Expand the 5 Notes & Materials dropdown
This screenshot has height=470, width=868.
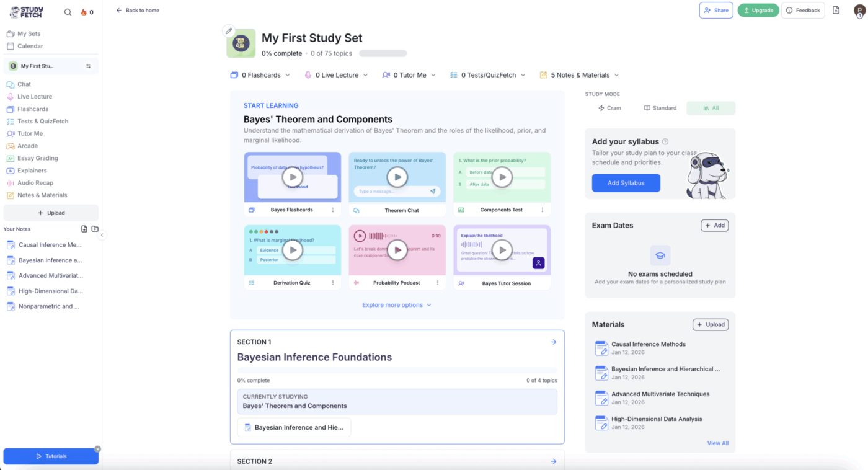pyautogui.click(x=579, y=75)
